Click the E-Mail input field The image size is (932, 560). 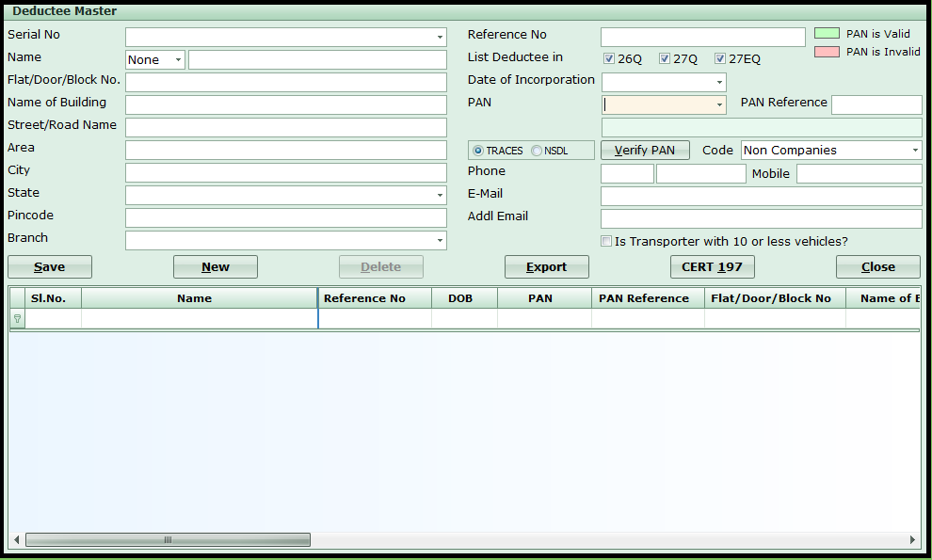(762, 196)
